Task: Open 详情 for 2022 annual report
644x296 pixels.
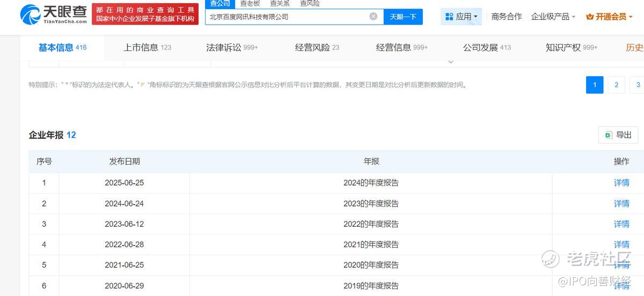Action: (x=621, y=224)
